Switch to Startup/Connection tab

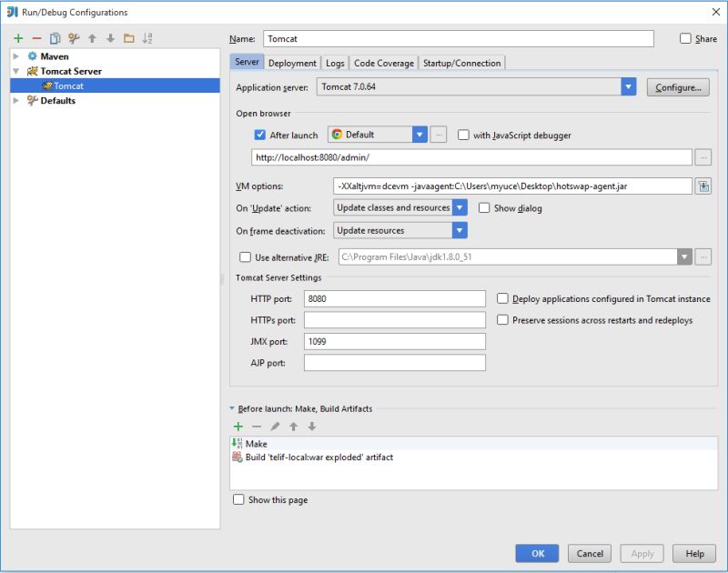(x=461, y=63)
